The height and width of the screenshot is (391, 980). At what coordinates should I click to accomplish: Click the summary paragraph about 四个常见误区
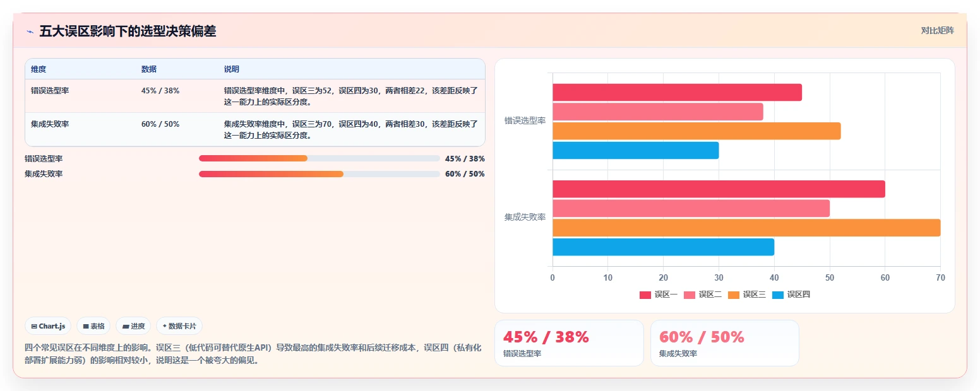(253, 354)
